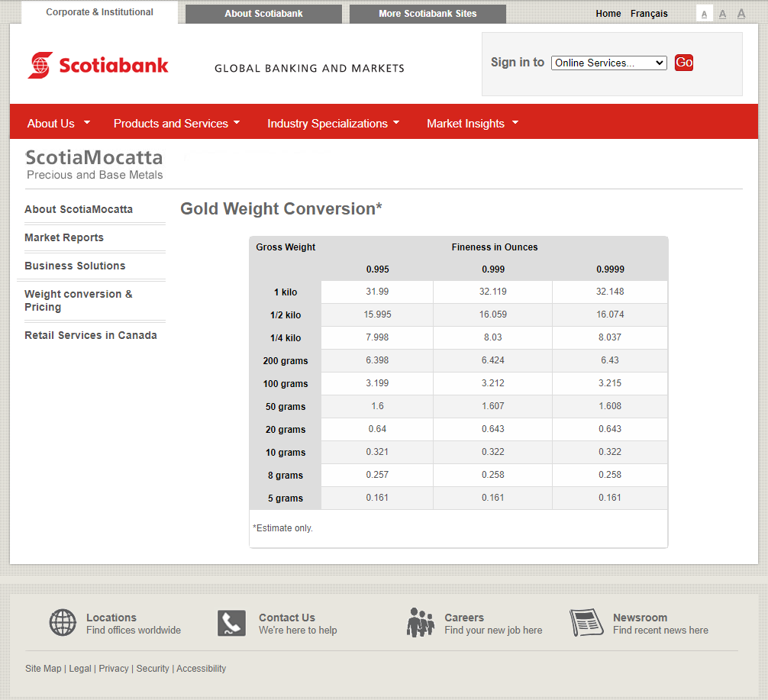
Task: Open the More Scotiabank Sites tab
Action: 428,14
